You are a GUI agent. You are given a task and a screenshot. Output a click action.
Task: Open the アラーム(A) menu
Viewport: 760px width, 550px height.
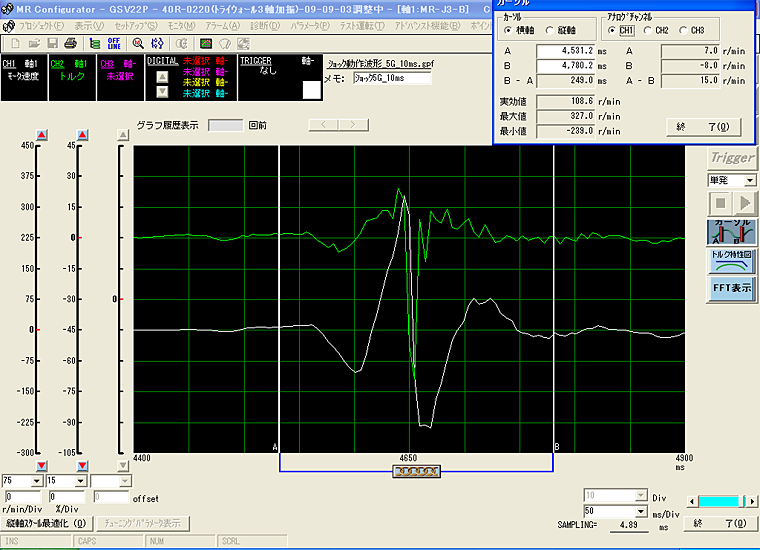coord(222,26)
